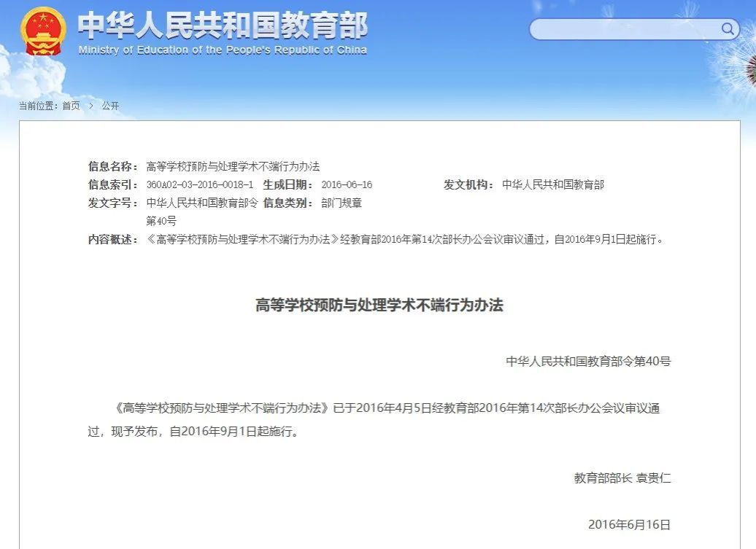Click the index number 360A02-03-2016-0018-1
Image resolution: width=756 pixels, height=549 pixels.
coord(200,184)
